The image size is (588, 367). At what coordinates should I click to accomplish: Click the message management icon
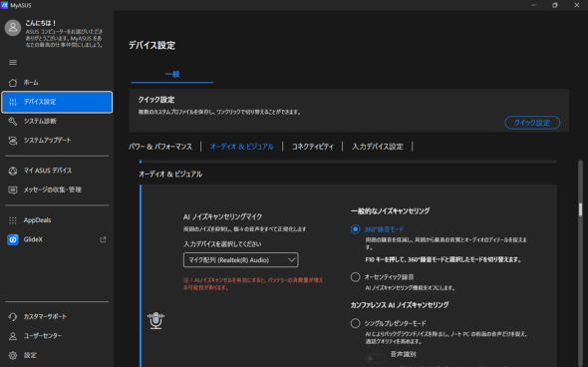tap(13, 189)
